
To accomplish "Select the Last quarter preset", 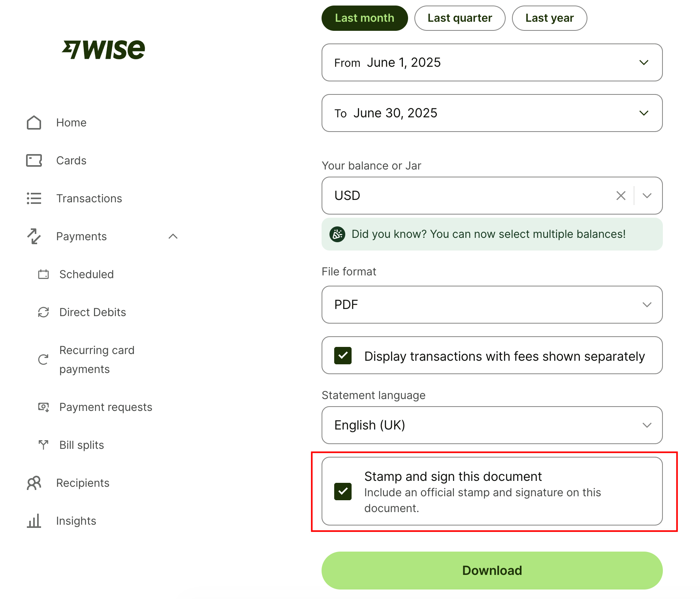I will point(460,18).
